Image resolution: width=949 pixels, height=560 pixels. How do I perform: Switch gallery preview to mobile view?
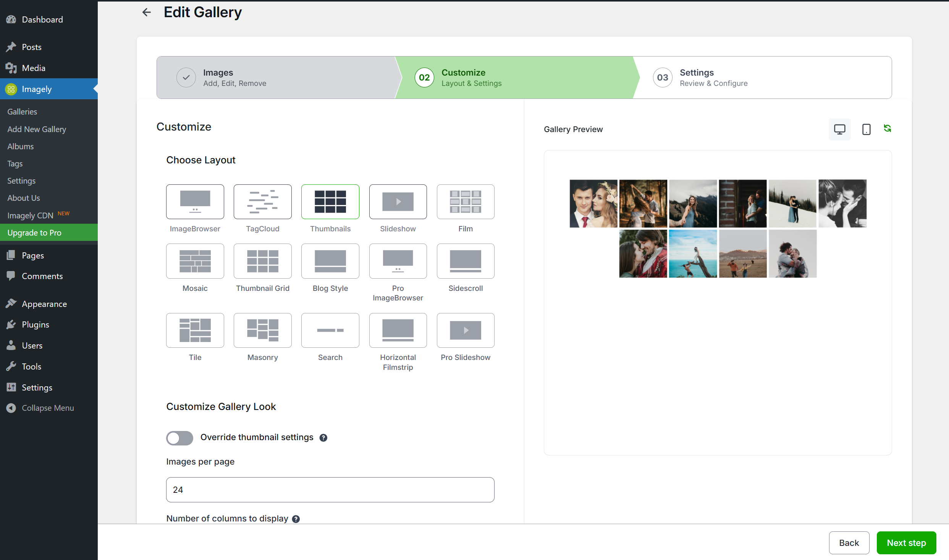(866, 129)
